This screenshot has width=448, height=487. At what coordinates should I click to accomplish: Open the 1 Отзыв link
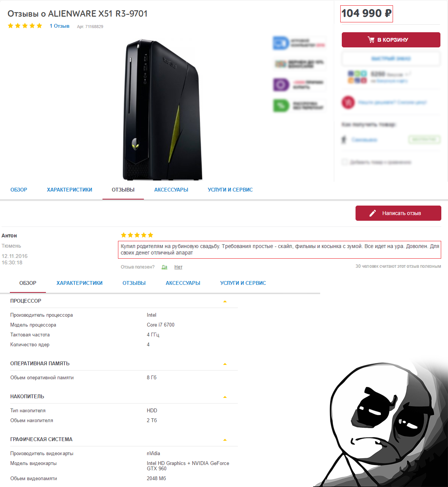point(60,26)
